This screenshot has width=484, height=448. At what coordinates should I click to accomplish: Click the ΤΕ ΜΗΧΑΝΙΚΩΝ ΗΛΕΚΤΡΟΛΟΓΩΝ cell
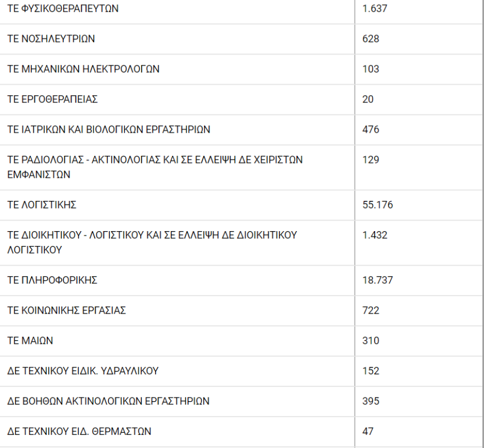click(83, 69)
